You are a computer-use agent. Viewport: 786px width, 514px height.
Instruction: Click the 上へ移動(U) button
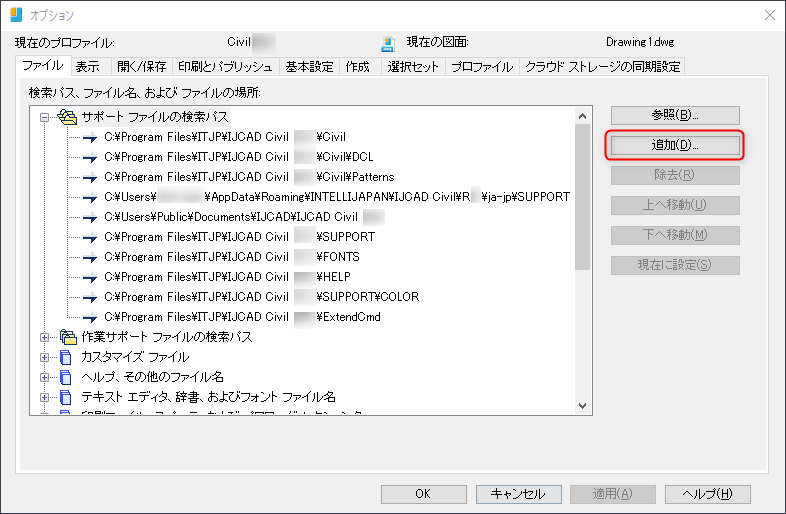[675, 206]
